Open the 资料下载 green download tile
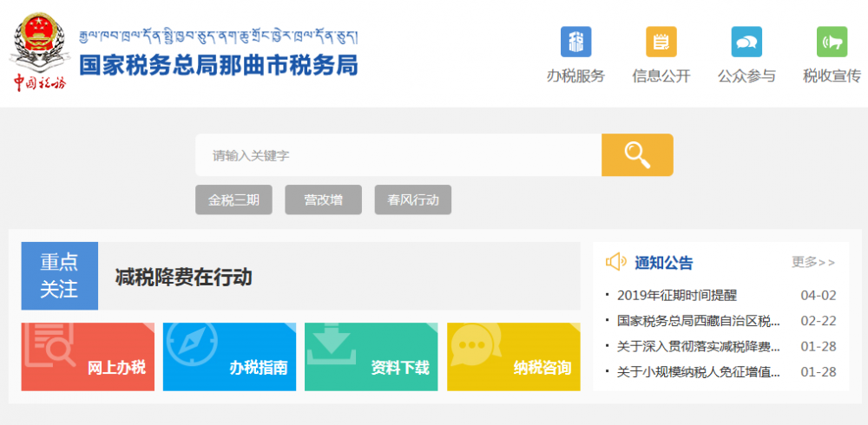Image resolution: width=868 pixels, height=425 pixels. [371, 356]
